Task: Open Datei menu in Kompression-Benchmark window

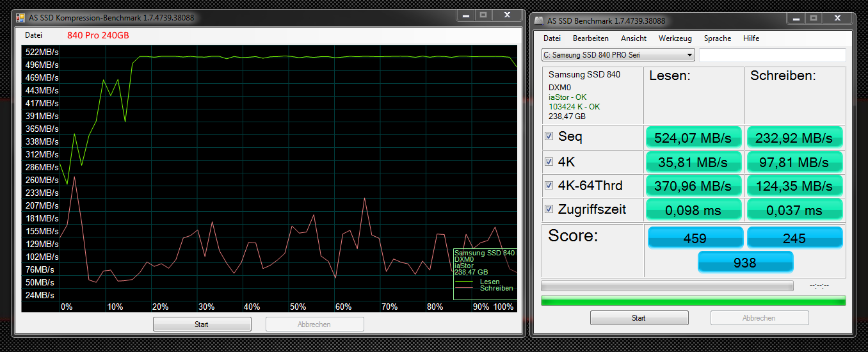Action: click(x=33, y=35)
